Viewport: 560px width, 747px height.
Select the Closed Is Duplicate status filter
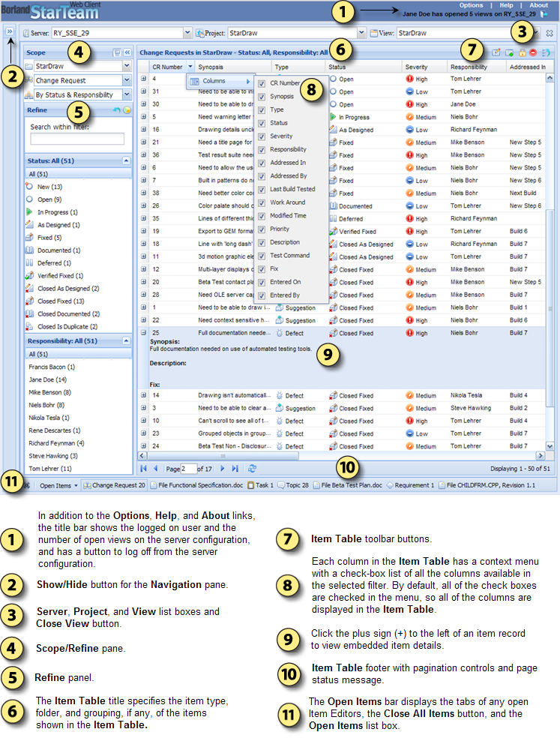67,327
